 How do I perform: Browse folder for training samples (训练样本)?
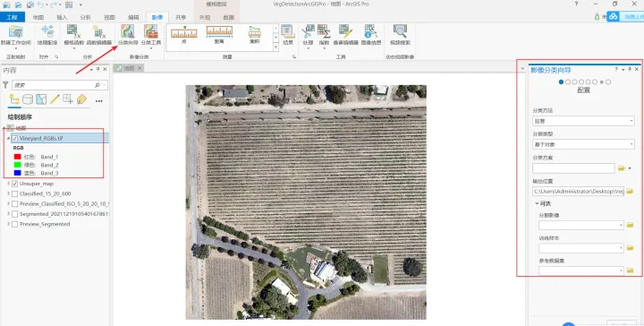click(x=630, y=248)
